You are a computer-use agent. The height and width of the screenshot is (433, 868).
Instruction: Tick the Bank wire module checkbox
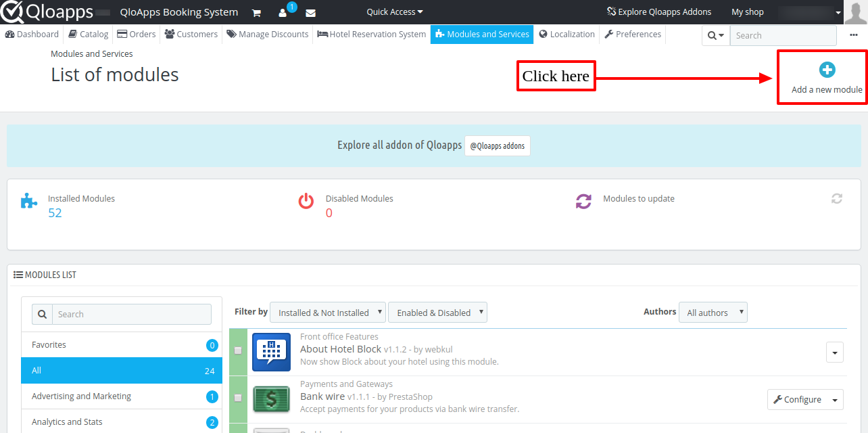tap(238, 398)
